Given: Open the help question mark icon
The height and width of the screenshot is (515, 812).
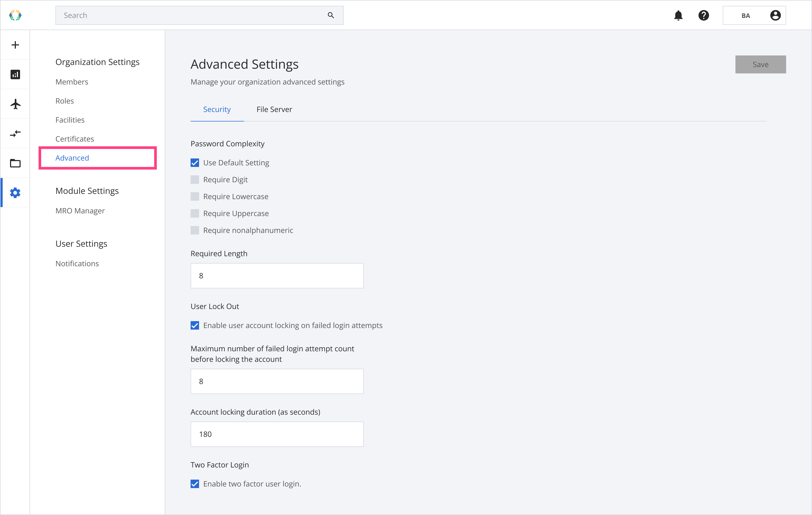Looking at the screenshot, I should point(704,15).
